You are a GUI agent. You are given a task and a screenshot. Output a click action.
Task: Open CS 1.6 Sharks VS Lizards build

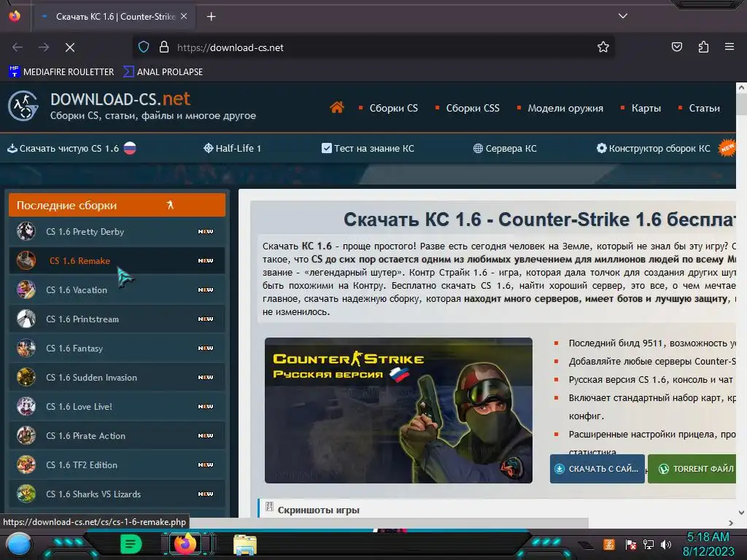coord(117,494)
